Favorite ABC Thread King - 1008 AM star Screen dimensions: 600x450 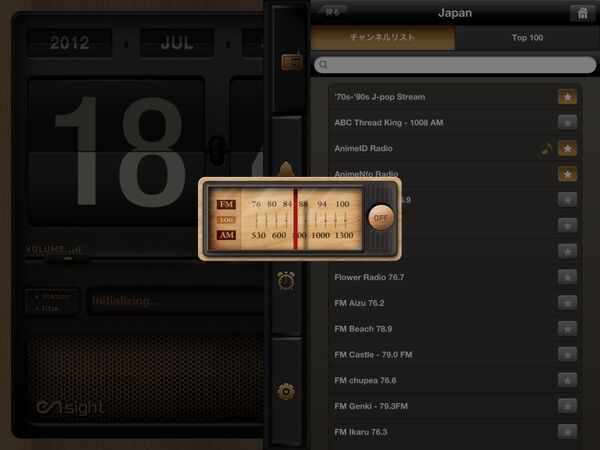[x=567, y=122]
